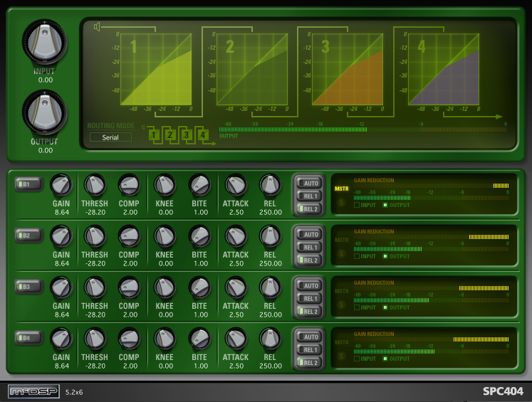Click the B3 GAIN knob
532x402 pixels.
pyautogui.click(x=61, y=287)
